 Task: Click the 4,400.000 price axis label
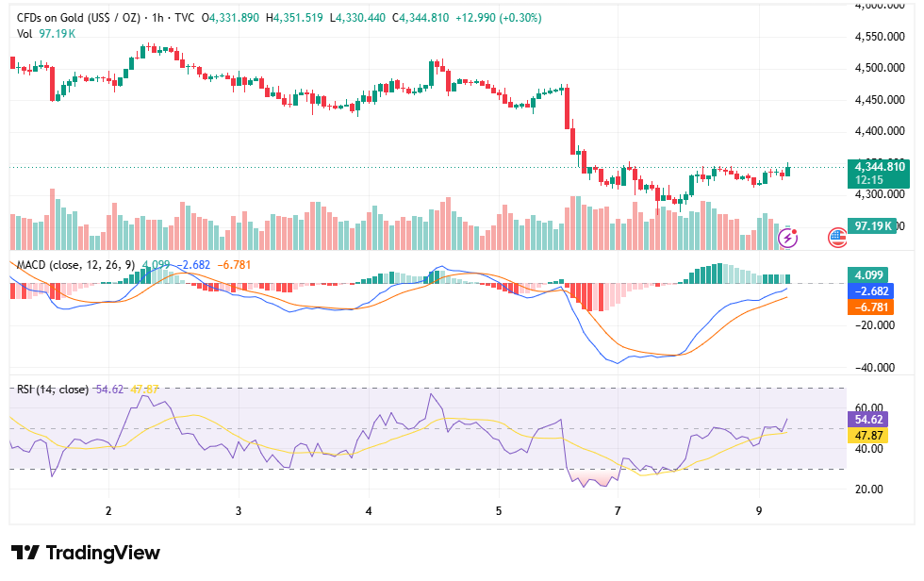[x=879, y=131]
